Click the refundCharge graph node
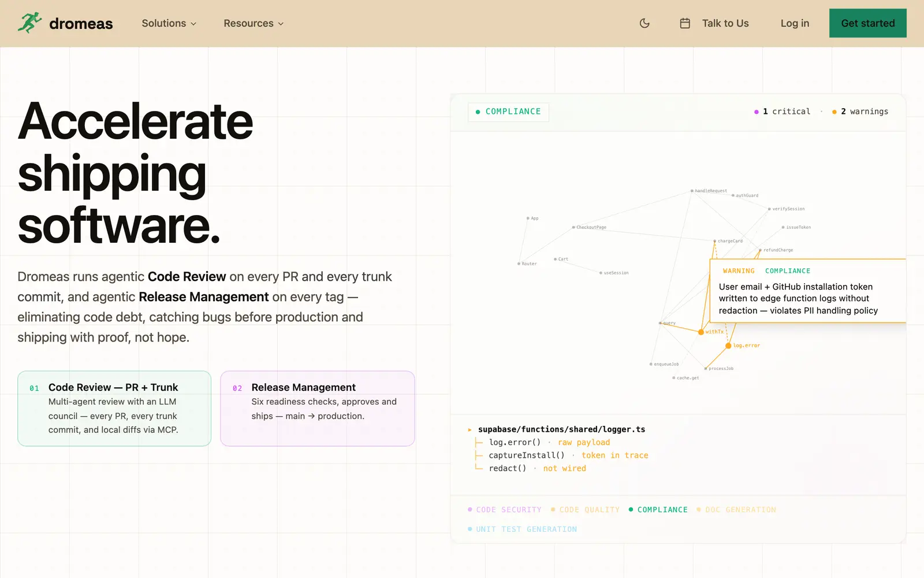The height and width of the screenshot is (578, 924). point(761,250)
